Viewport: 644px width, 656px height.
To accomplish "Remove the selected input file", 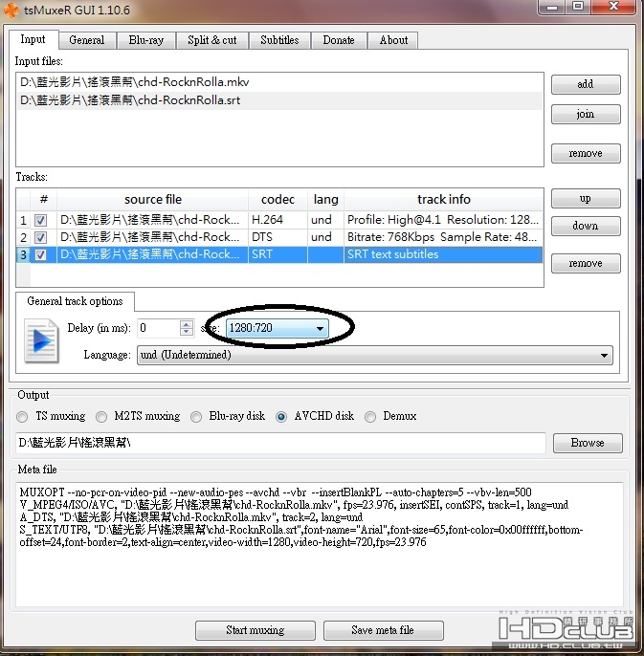I will (x=586, y=154).
